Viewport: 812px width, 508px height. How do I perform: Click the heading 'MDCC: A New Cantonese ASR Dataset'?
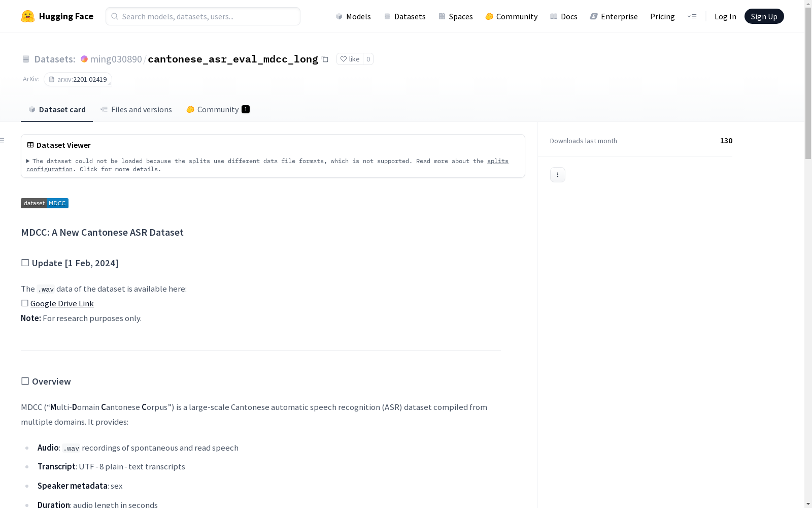102,232
